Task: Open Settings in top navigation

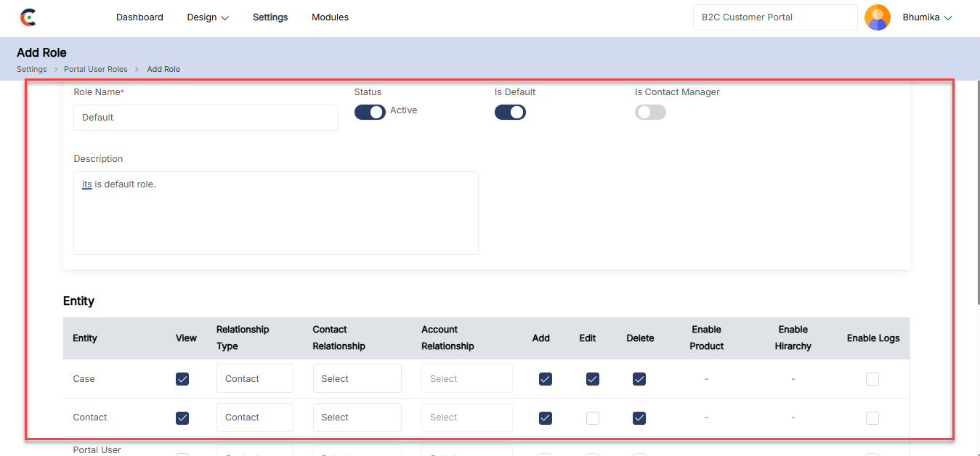Action: (x=270, y=17)
